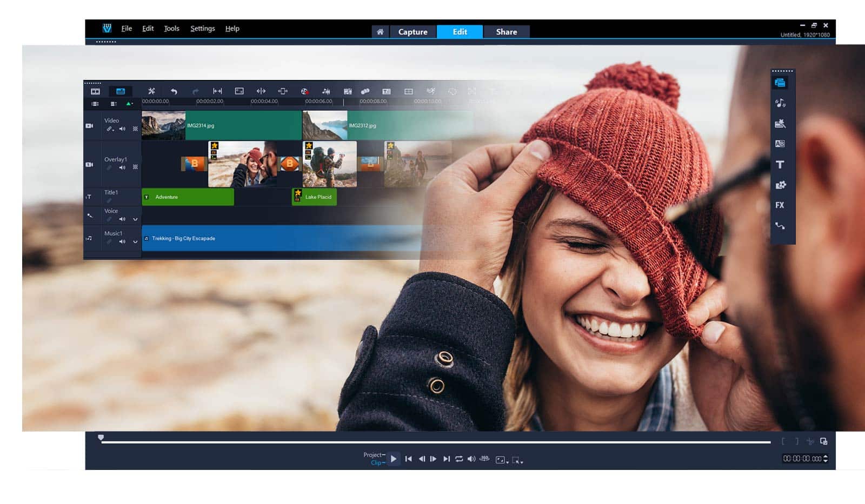Mute the Music1 track

pyautogui.click(x=122, y=241)
